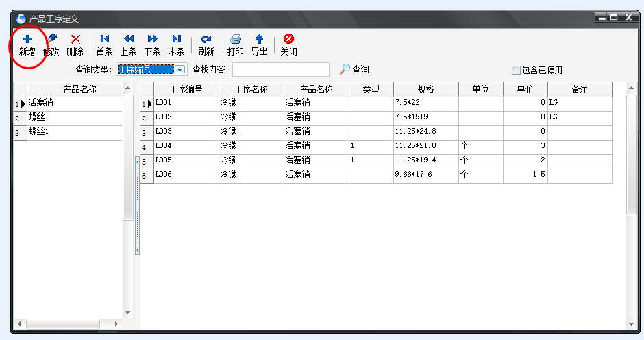Select the L001 row cell

186,104
